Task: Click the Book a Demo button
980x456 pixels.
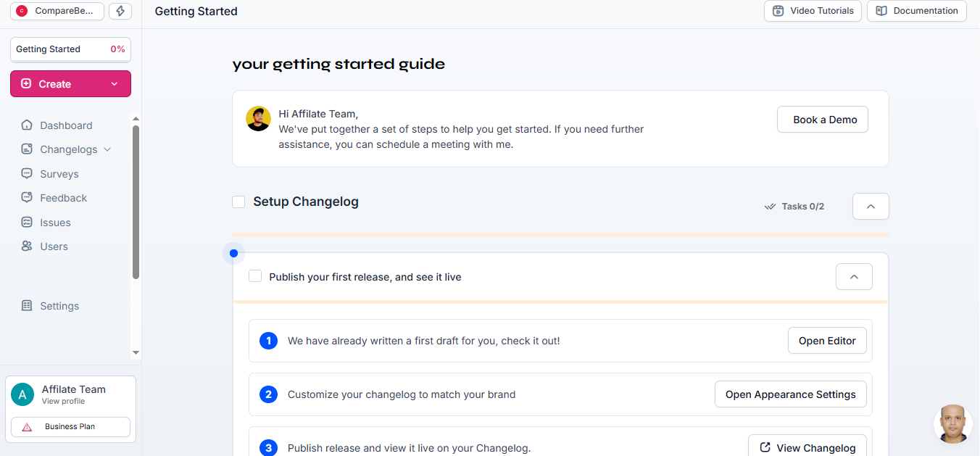Action: [x=823, y=120]
